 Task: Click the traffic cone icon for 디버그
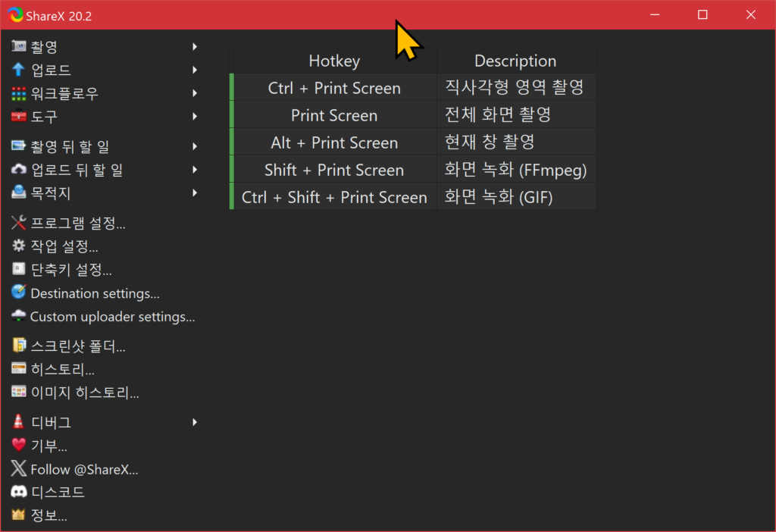19,421
